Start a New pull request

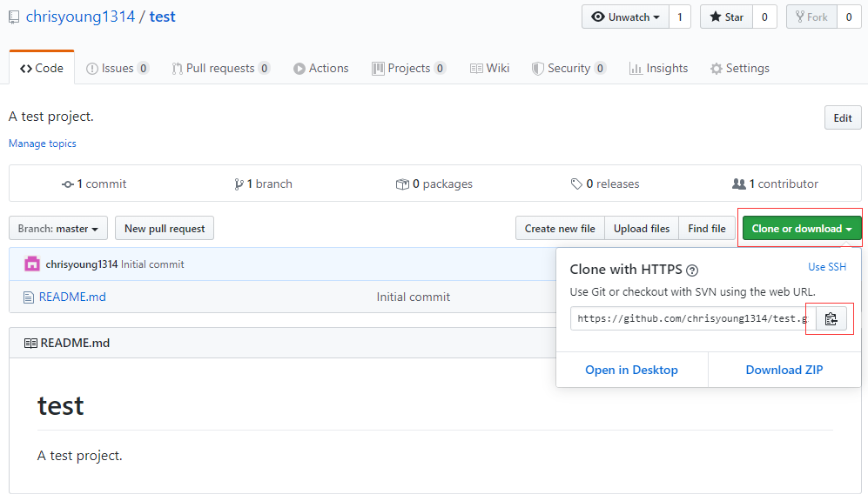coord(165,229)
